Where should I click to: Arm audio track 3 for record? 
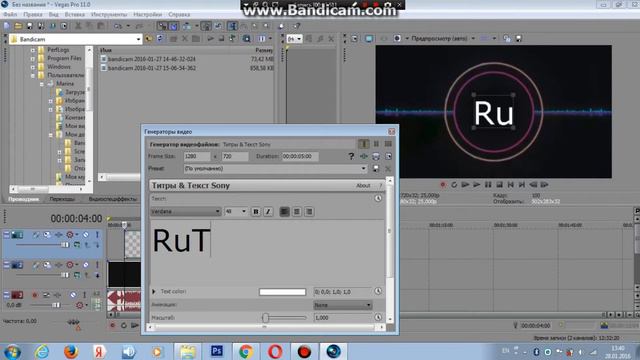35,295
